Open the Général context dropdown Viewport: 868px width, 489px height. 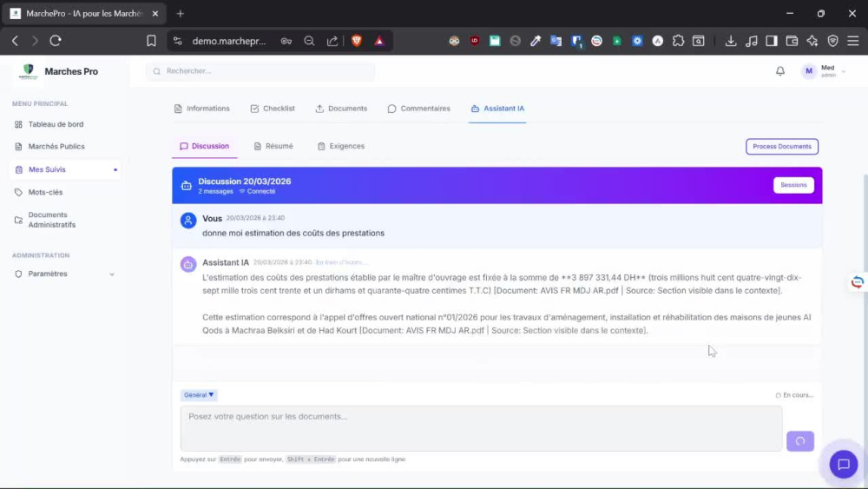click(x=199, y=395)
